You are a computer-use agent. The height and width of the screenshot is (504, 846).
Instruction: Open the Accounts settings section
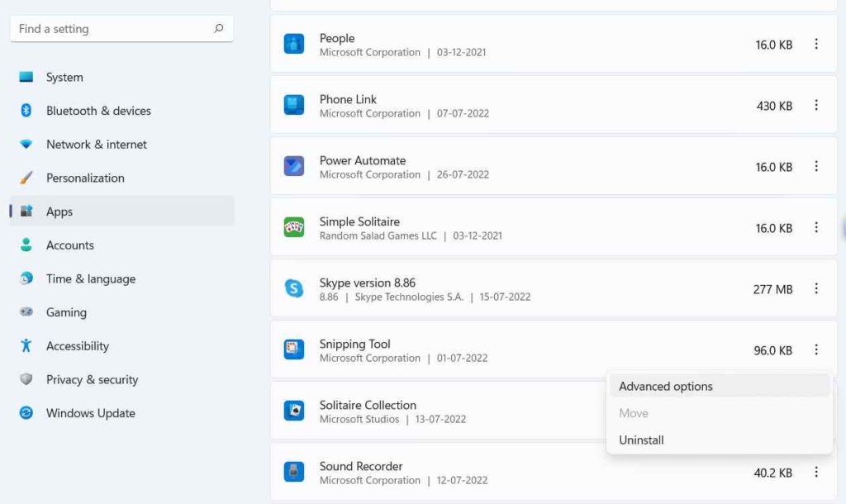(x=70, y=245)
